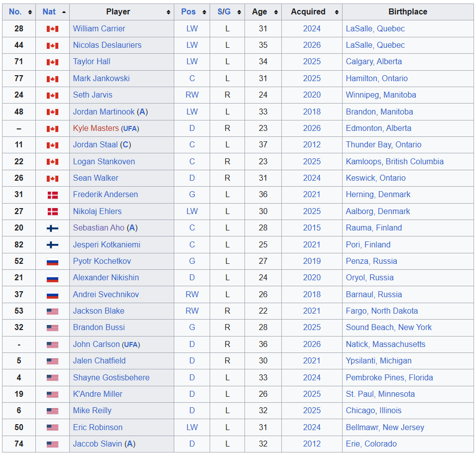Screen dimensions: 476x456
Task: Sort by the Nat column arrow
Action: click(x=64, y=12)
